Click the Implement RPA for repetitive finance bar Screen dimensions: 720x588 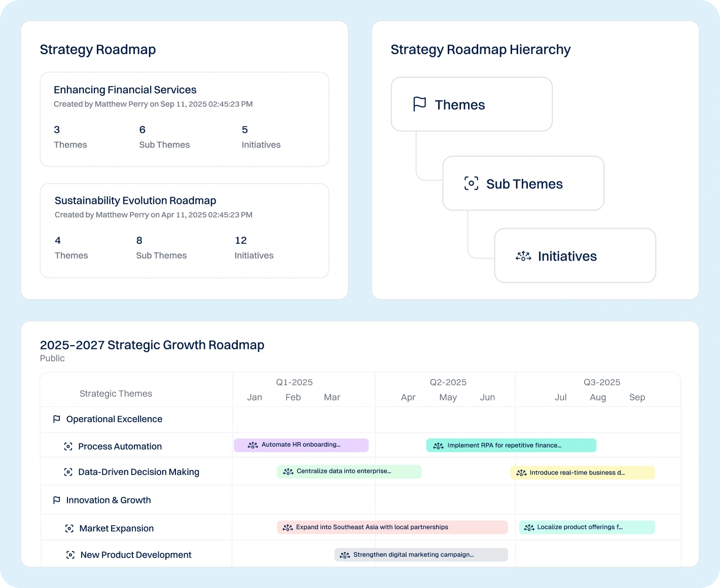[511, 445]
